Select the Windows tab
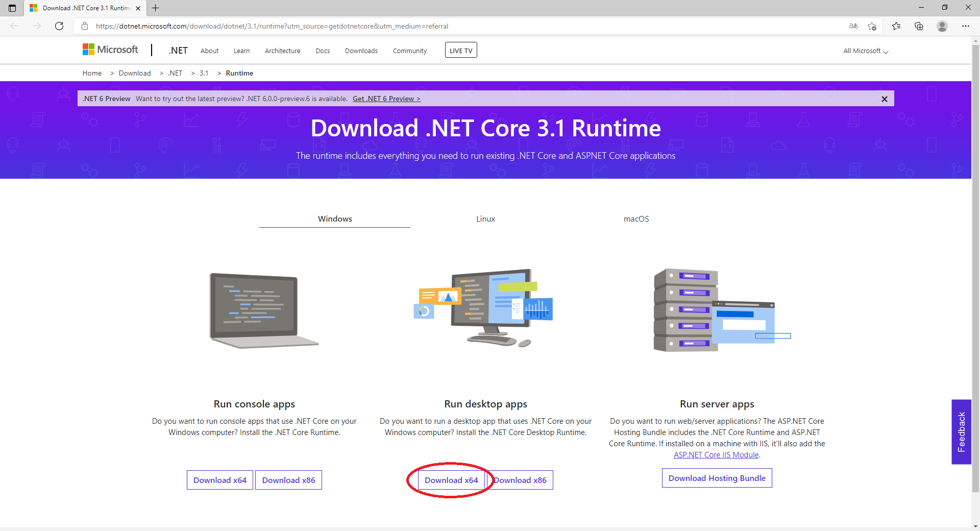Image resolution: width=980 pixels, height=531 pixels. [x=335, y=219]
